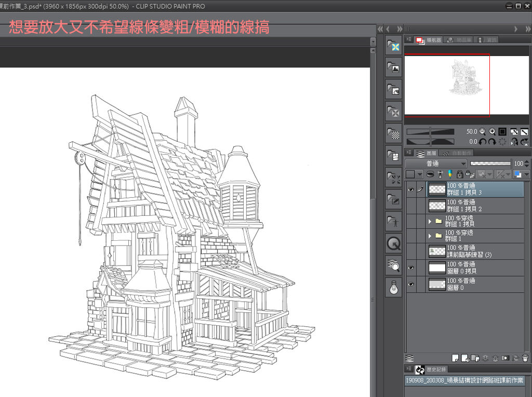Create a new layer folder
This screenshot has width=532, height=397.
(475, 358)
